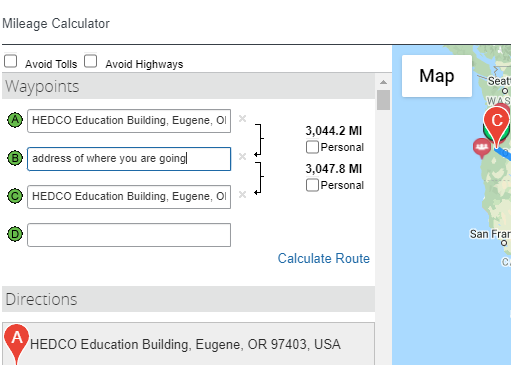This screenshot has height=365, width=511.
Task: Remove waypoint C with its X icon
Action: point(242,195)
